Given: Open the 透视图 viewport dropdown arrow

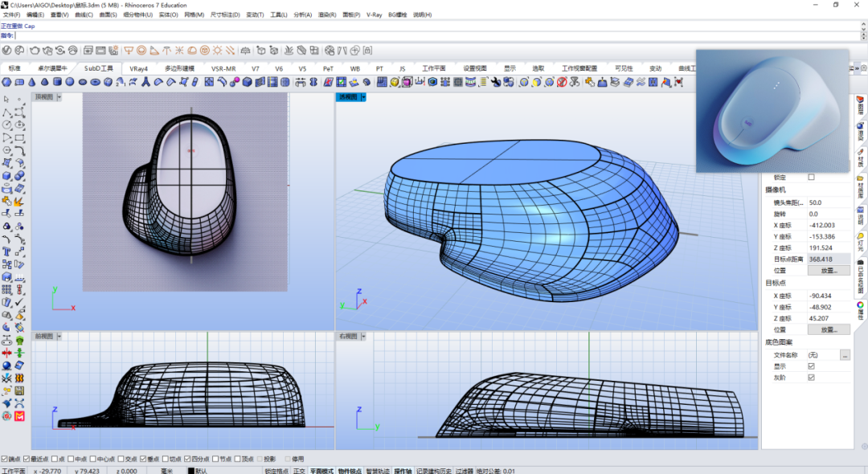Looking at the screenshot, I should [x=363, y=96].
